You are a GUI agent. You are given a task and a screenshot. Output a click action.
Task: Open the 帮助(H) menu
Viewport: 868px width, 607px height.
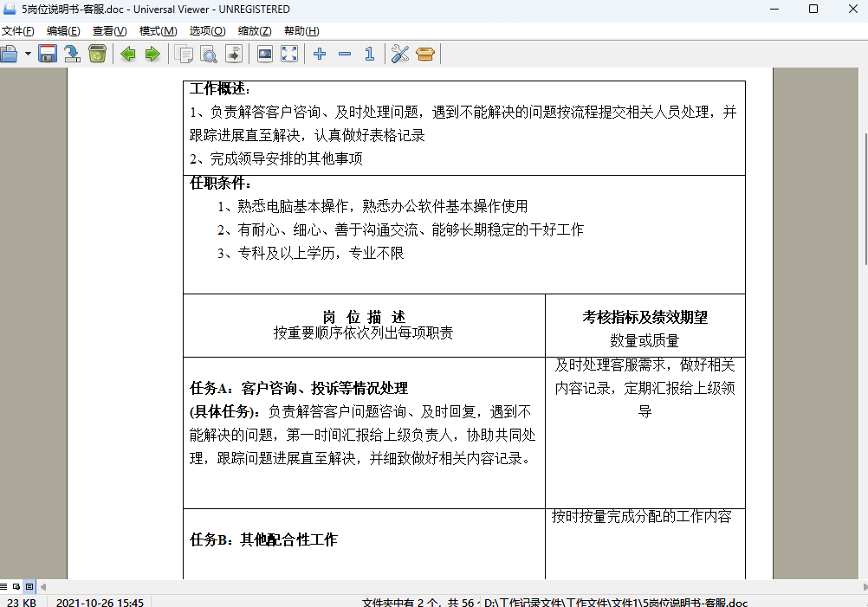pyautogui.click(x=301, y=31)
